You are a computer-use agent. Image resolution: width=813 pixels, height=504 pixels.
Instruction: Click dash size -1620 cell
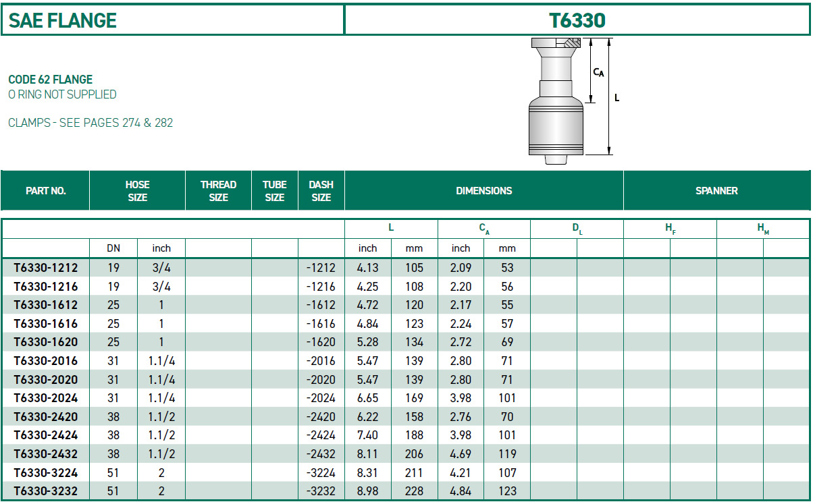[x=321, y=342]
